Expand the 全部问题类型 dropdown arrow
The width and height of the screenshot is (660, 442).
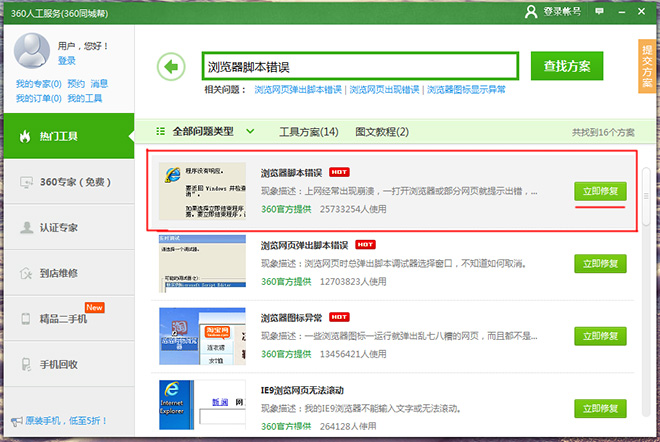250,131
